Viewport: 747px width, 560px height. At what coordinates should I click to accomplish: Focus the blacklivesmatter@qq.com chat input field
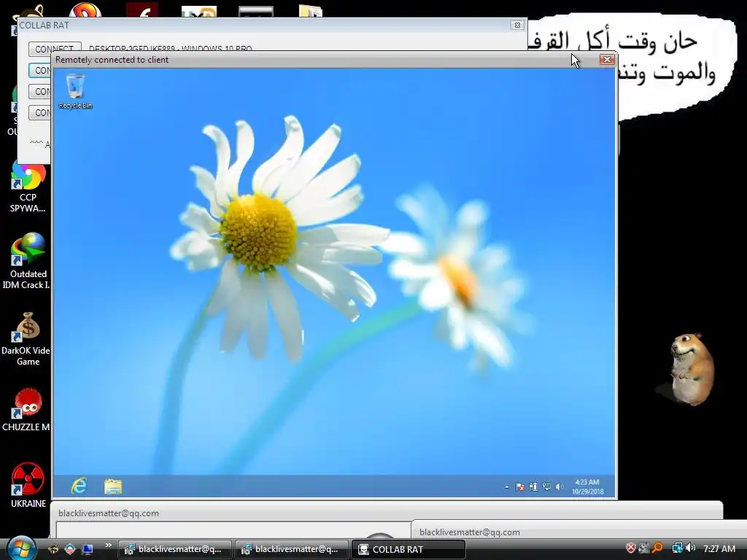pyautogui.click(x=233, y=530)
